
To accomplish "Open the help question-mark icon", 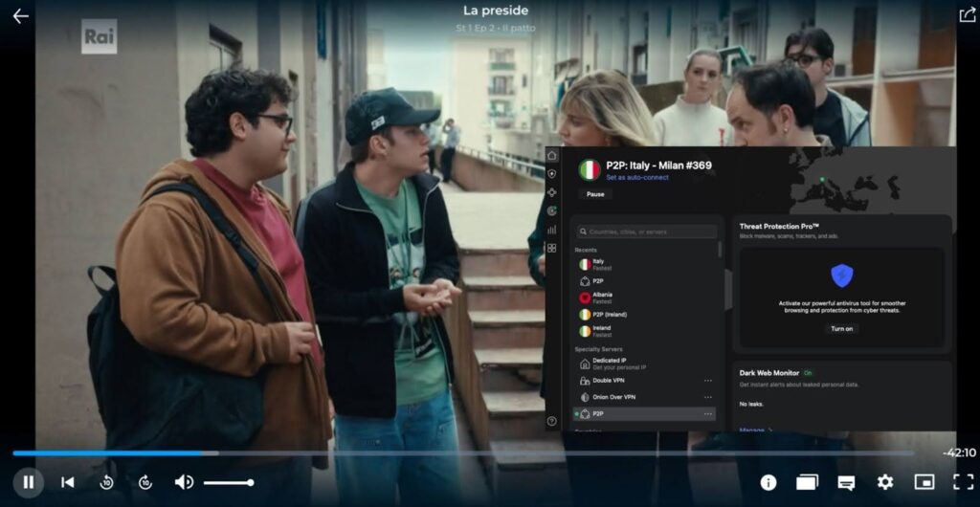I will [x=552, y=422].
